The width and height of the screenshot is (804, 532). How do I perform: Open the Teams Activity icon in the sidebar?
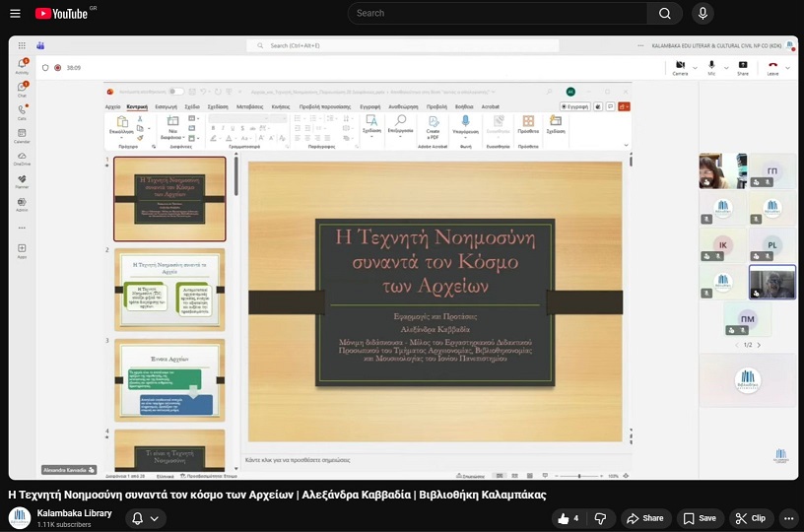pos(22,65)
